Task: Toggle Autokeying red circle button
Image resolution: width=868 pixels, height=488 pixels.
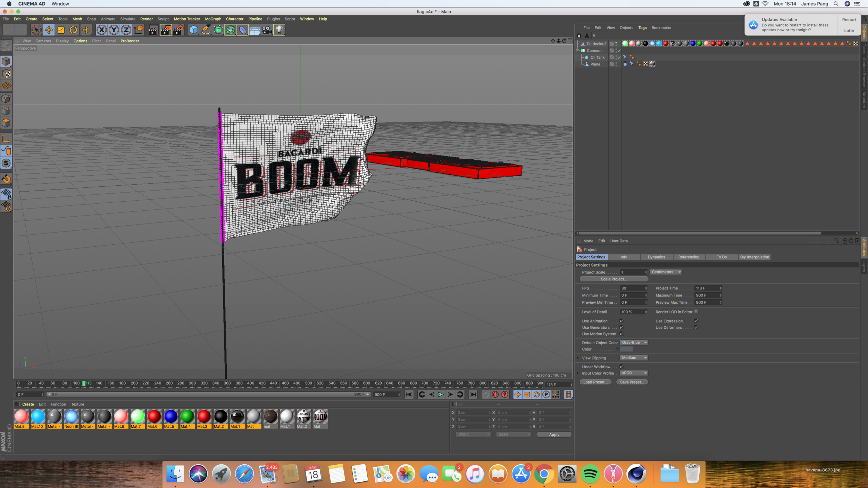Action: 495,395
